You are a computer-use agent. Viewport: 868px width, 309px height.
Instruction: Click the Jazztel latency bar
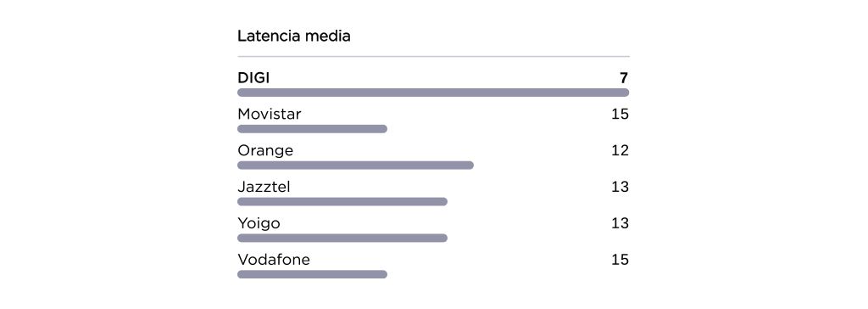(x=342, y=202)
